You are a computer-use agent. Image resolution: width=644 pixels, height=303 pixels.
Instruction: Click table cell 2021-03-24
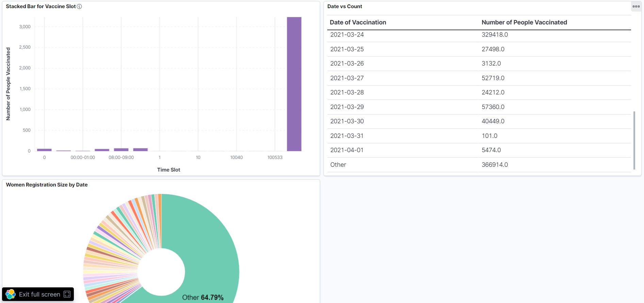pos(347,35)
